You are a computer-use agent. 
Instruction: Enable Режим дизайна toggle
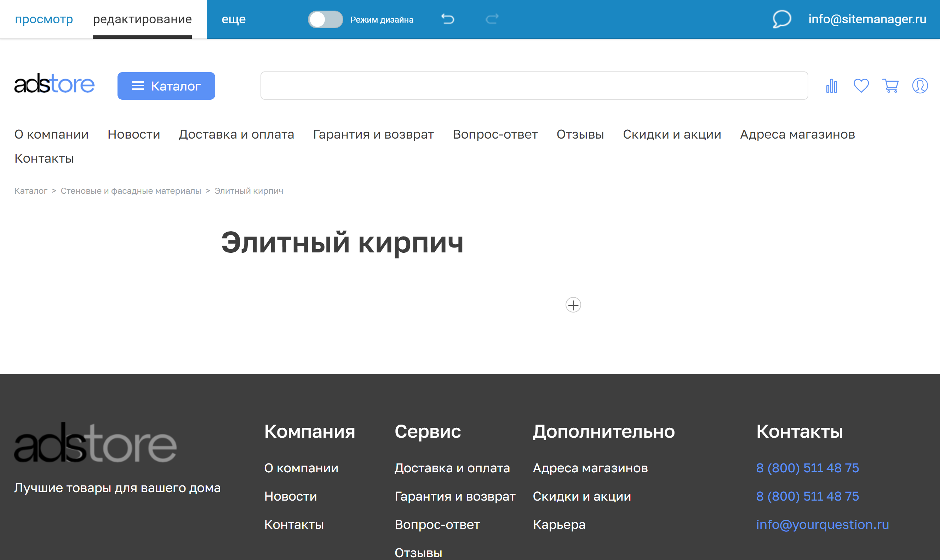pos(326,19)
